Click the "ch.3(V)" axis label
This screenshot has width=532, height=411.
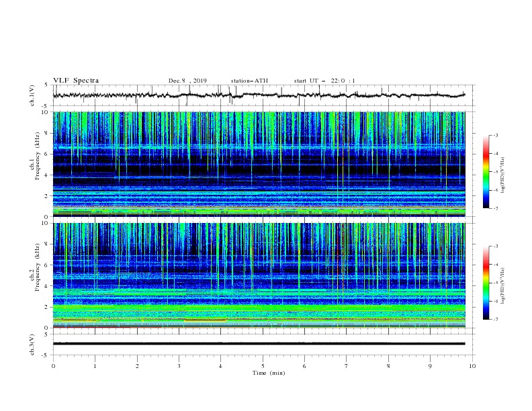click(32, 345)
